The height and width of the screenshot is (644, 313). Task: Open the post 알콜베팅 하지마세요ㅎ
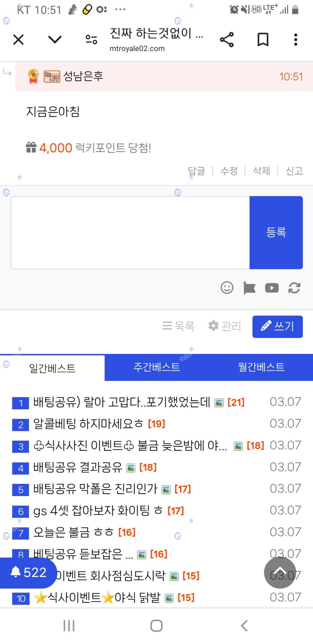pyautogui.click(x=88, y=424)
